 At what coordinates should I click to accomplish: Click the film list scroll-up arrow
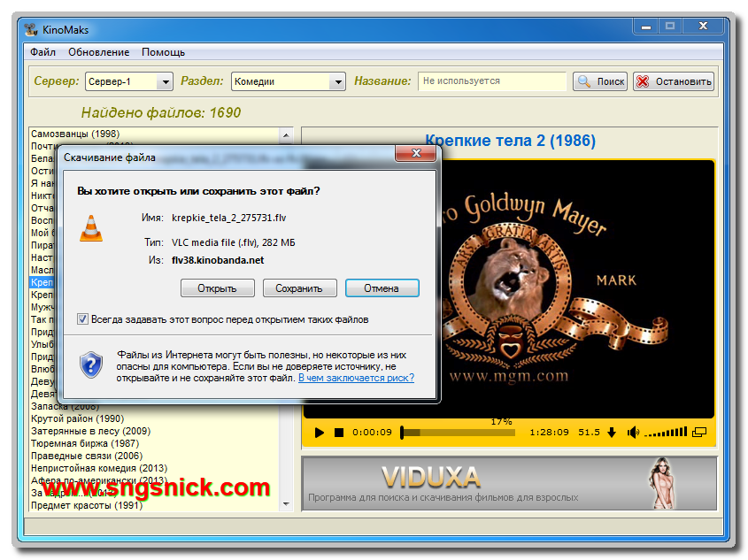click(286, 135)
